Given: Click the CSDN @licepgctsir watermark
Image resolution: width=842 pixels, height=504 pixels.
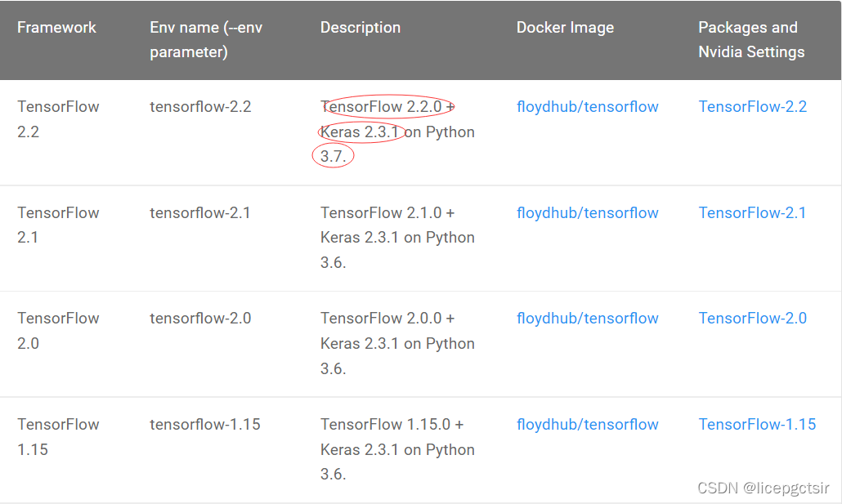Looking at the screenshot, I should pyautogui.click(x=764, y=488).
